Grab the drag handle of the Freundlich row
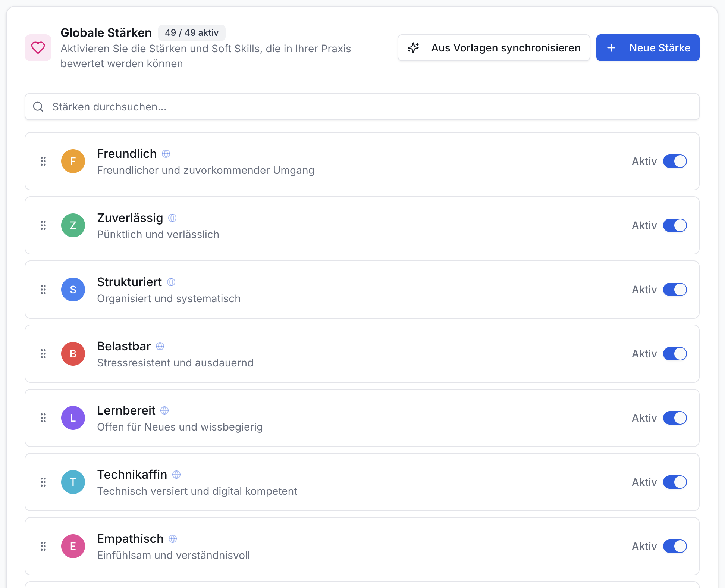Screen dimensions: 725x588 pyautogui.click(x=43, y=161)
